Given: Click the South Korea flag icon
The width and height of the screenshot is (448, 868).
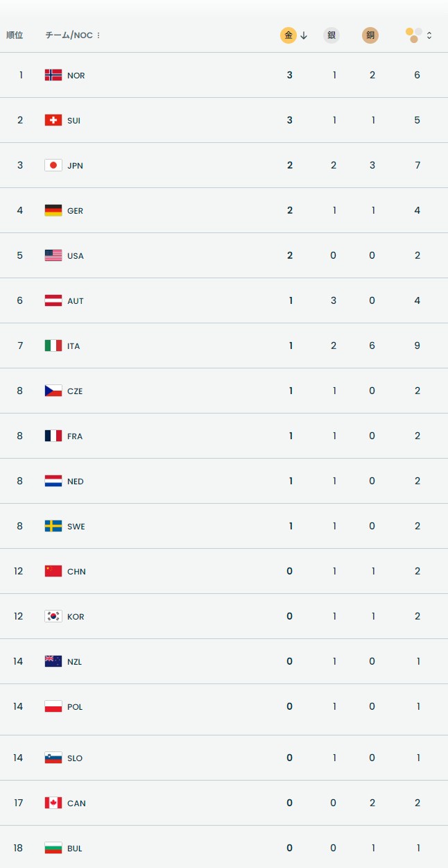Looking at the screenshot, I should [53, 616].
